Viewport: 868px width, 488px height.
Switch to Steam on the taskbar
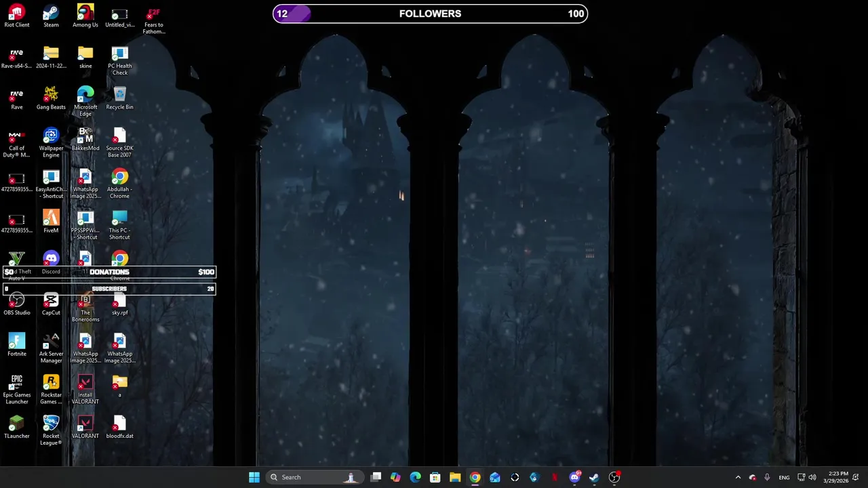click(594, 477)
